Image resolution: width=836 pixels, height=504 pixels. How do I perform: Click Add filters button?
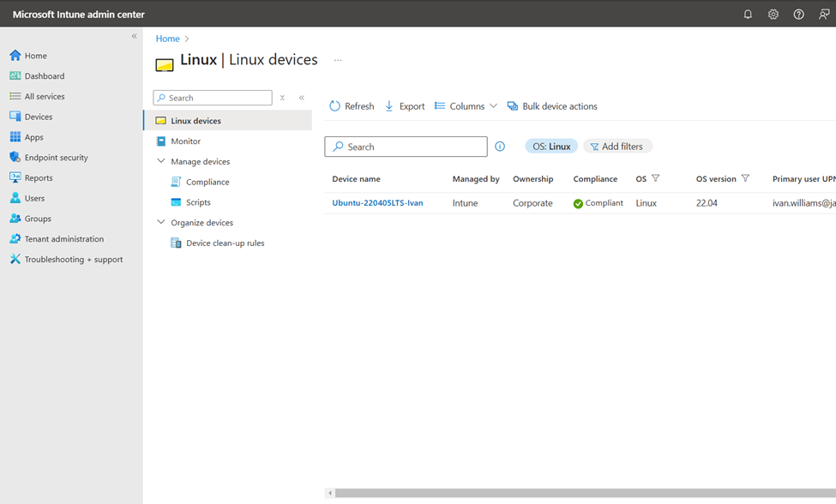coord(617,146)
